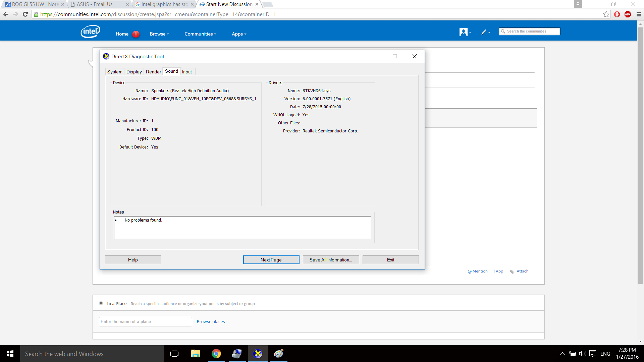Click the Enter the name of a place field
The image size is (644, 362).
pos(145,321)
